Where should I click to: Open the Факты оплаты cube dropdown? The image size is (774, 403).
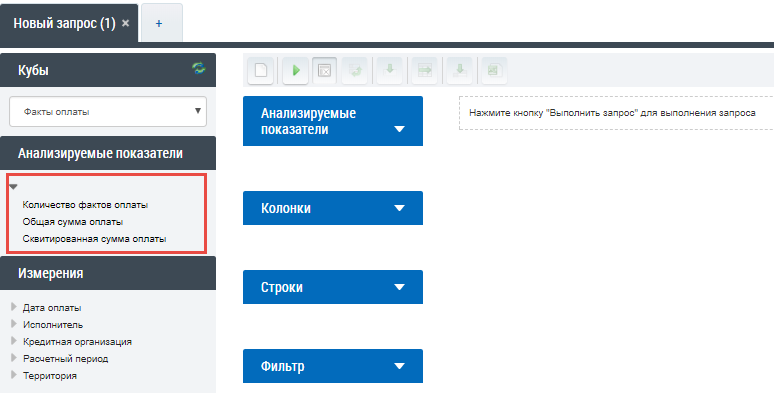tap(108, 111)
